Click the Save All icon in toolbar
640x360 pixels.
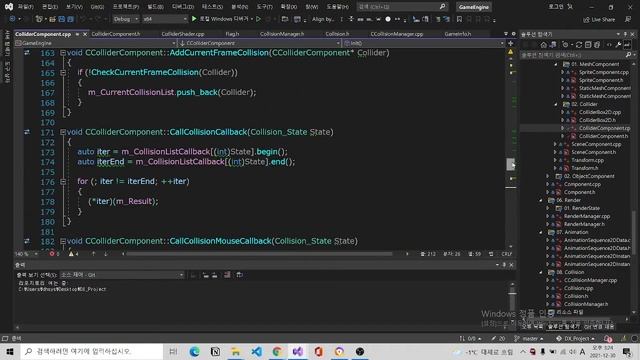pyautogui.click(x=70, y=19)
